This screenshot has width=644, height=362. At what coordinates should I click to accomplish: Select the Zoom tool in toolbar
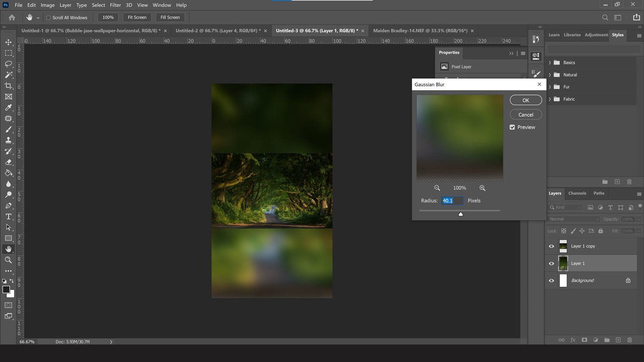pyautogui.click(x=8, y=260)
